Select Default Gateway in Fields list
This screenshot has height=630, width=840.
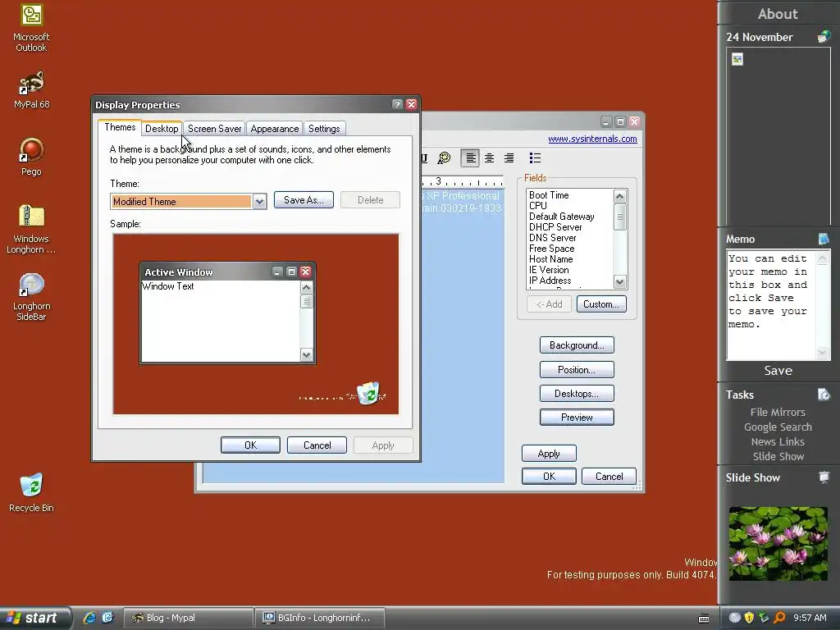[561, 217]
